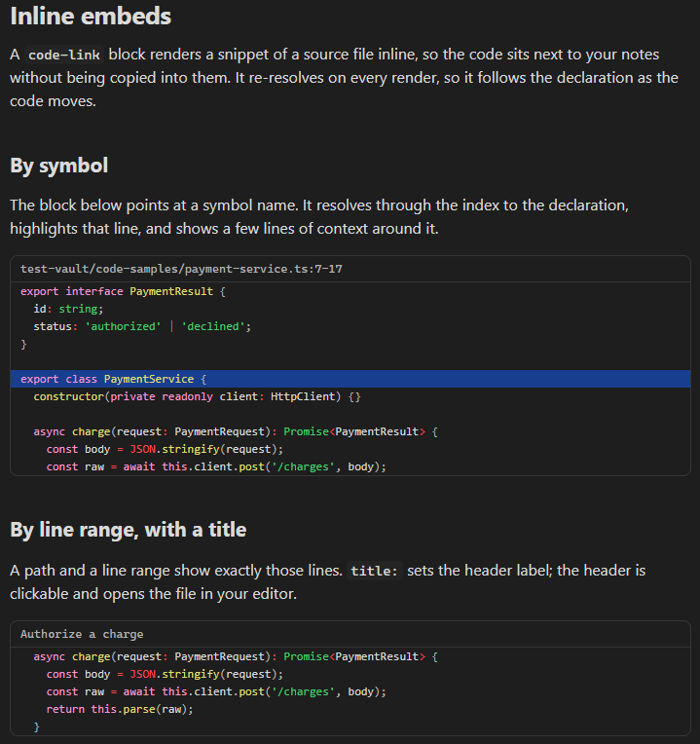Open the payment-service.ts:7-17 embed header
This screenshot has width=700, height=744.
point(350,269)
